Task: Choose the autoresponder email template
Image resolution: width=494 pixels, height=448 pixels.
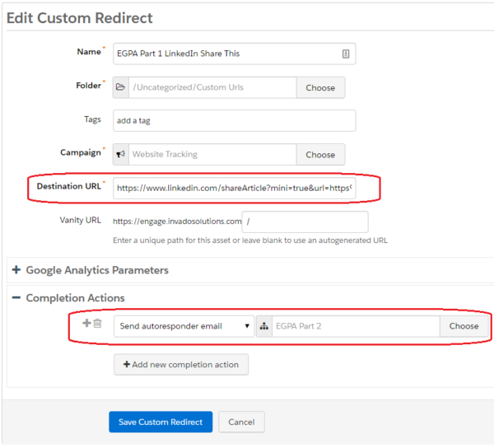Action: pyautogui.click(x=464, y=326)
